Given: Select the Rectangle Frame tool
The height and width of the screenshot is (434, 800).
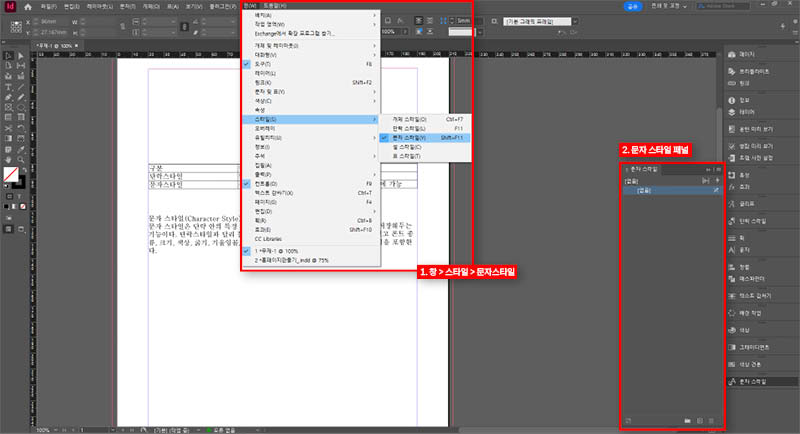Looking at the screenshot, I should pos(9,108).
